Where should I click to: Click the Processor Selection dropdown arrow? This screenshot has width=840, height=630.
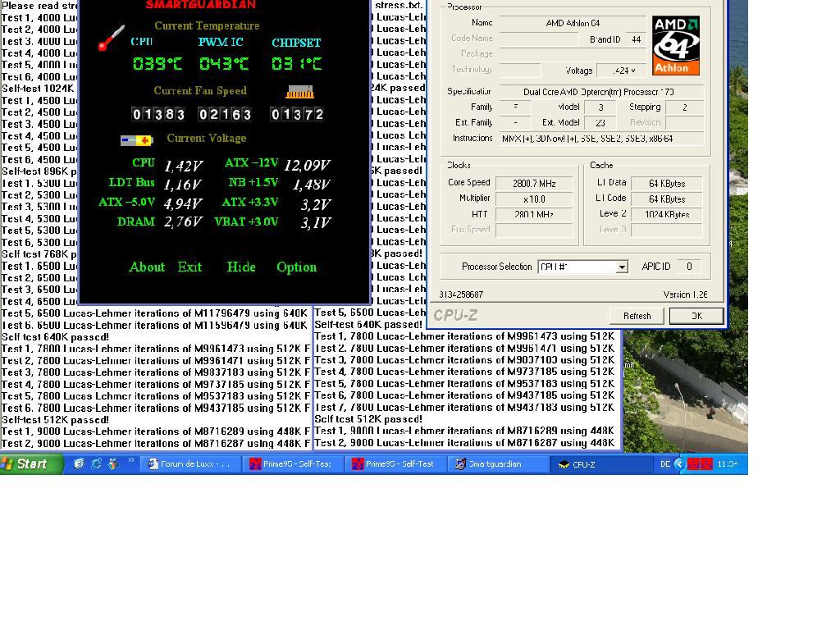tap(622, 267)
